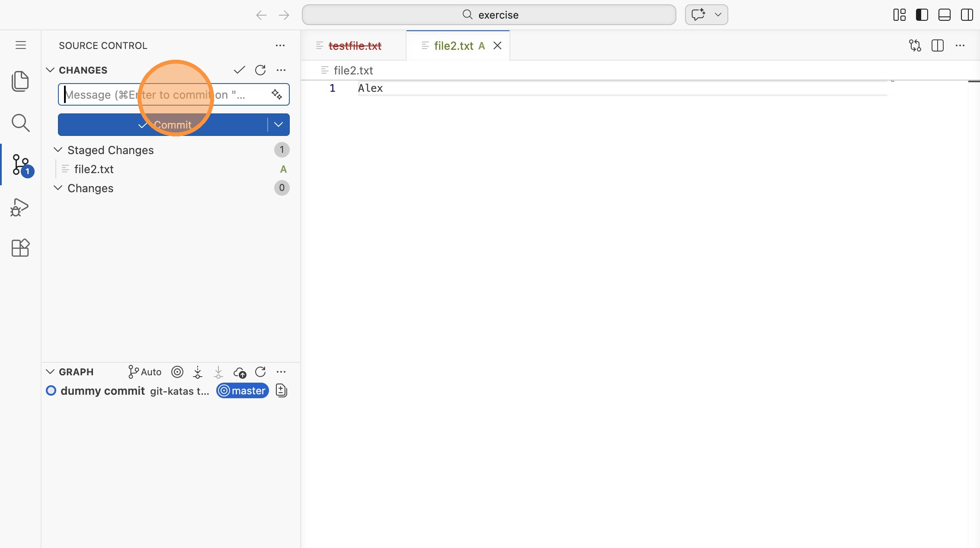Toggle the bottom panel visibility
This screenshot has width=980, height=548.
click(x=944, y=15)
